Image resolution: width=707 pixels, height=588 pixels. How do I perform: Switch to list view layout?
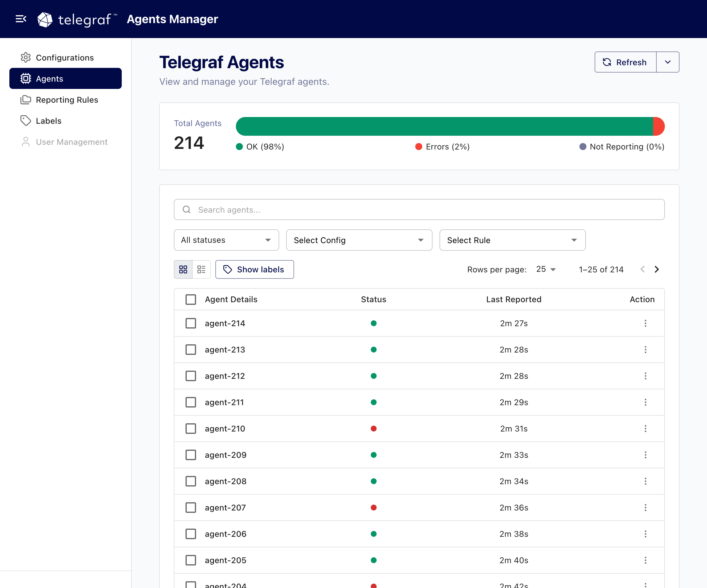point(201,269)
